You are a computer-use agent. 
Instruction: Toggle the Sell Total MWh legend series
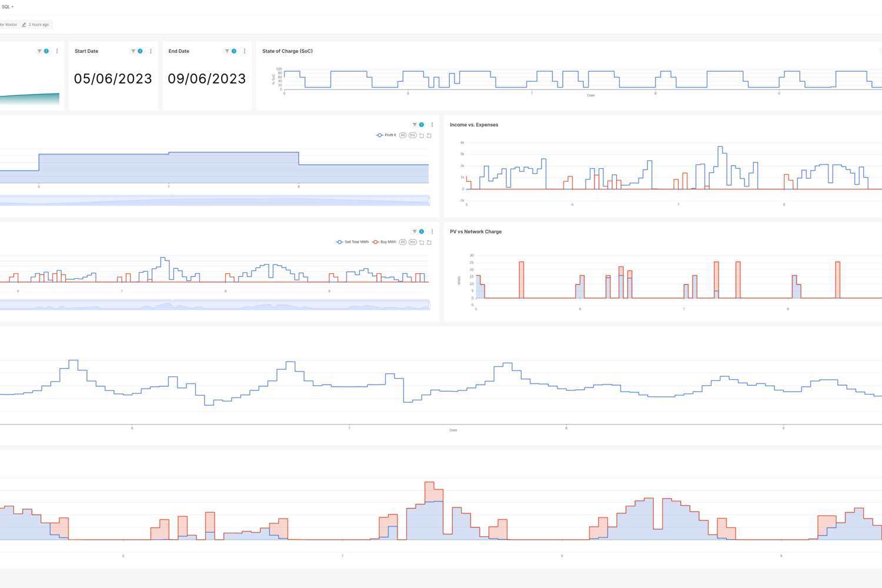pyautogui.click(x=352, y=242)
